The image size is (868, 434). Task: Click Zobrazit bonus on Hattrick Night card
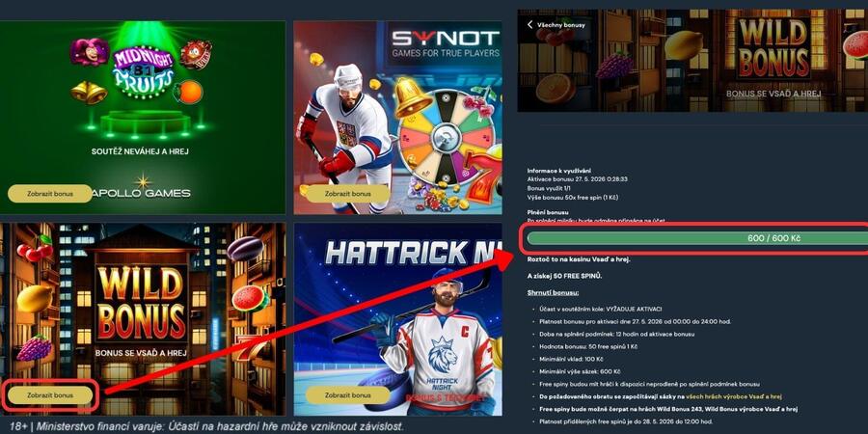point(347,395)
